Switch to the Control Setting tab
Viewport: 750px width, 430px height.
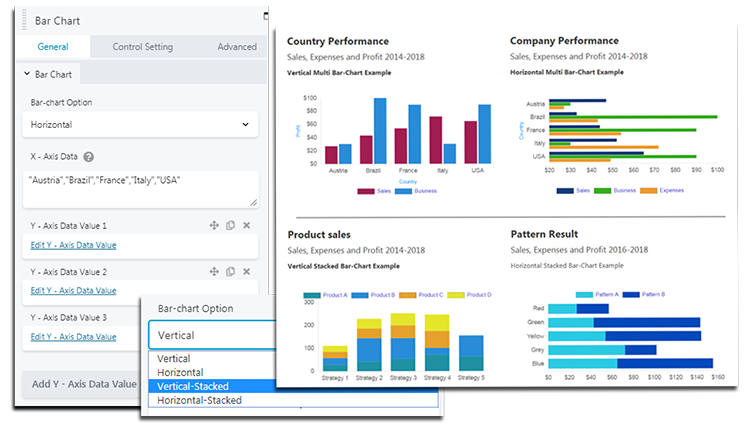click(142, 47)
